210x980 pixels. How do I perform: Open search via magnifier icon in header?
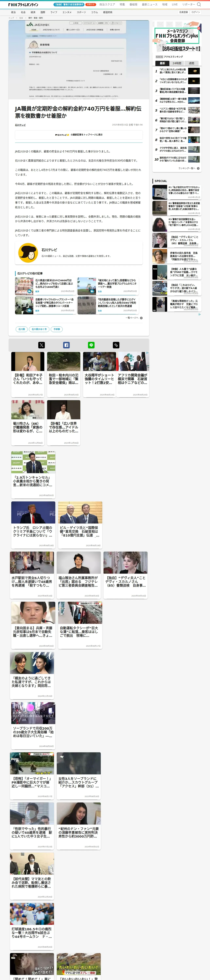tap(199, 5)
